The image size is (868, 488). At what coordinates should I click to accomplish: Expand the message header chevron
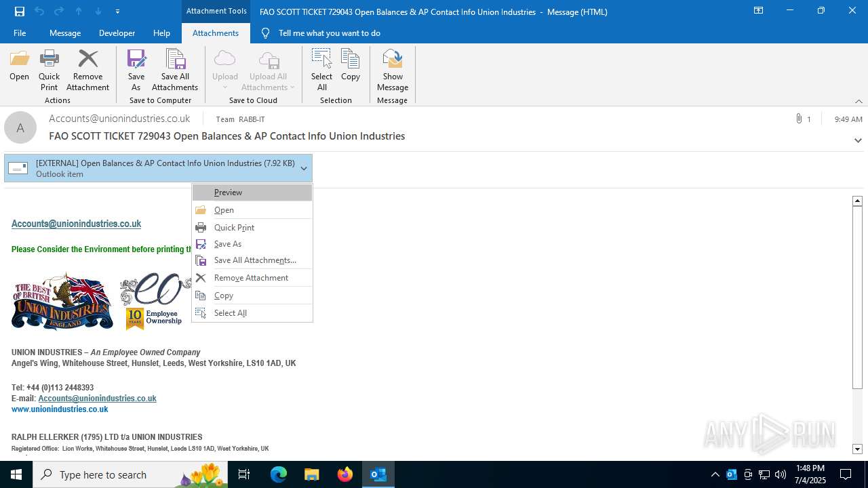pyautogui.click(x=858, y=140)
